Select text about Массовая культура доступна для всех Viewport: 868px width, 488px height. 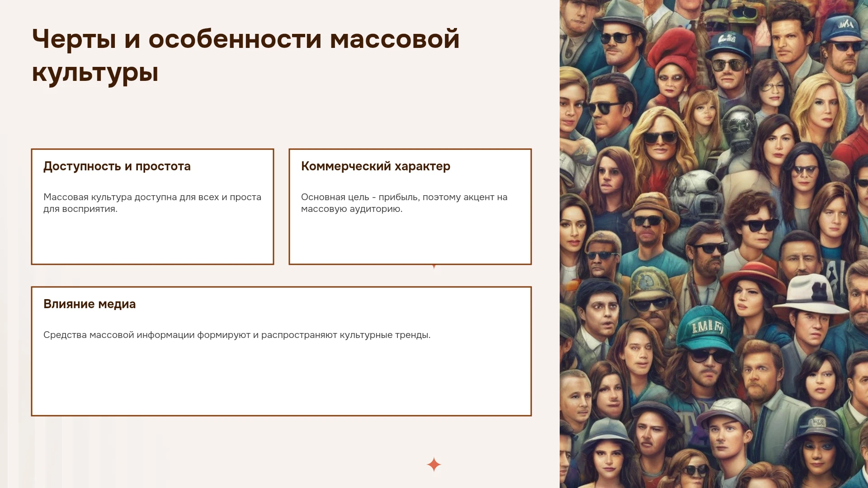pos(152,203)
